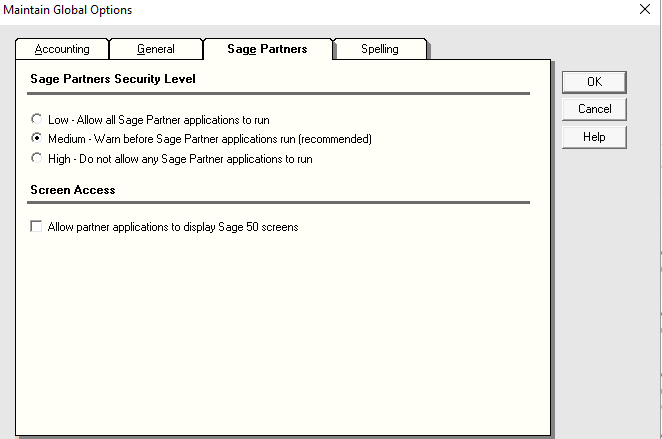The height and width of the screenshot is (439, 662).
Task: Enable partner applications to display Sage 50 screens
Action: click(x=36, y=226)
